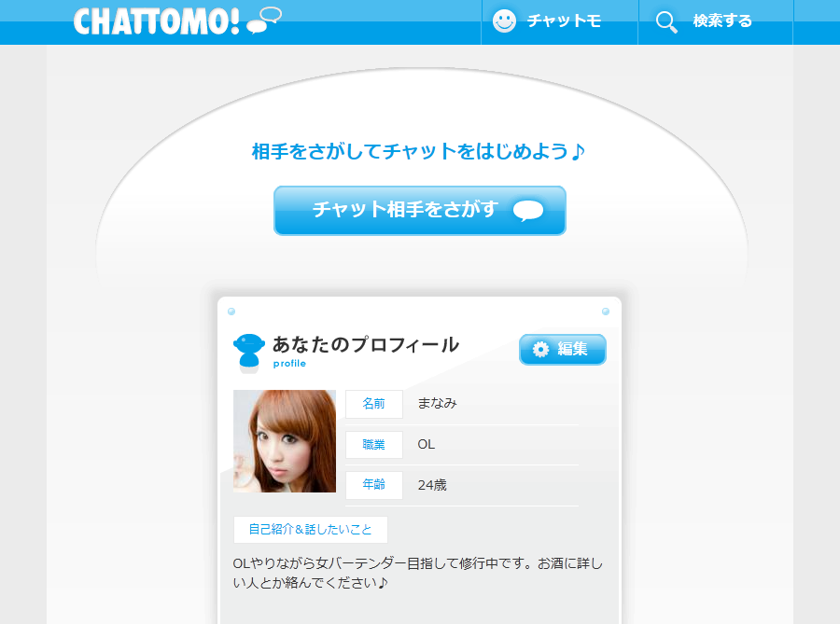Click the top-left card pin dot
Viewport: 840px width, 624px height.
[x=231, y=312]
